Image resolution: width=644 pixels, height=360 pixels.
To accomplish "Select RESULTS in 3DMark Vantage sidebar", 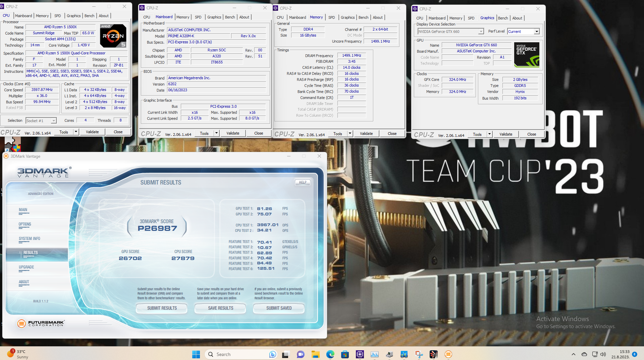I will (x=37, y=254).
